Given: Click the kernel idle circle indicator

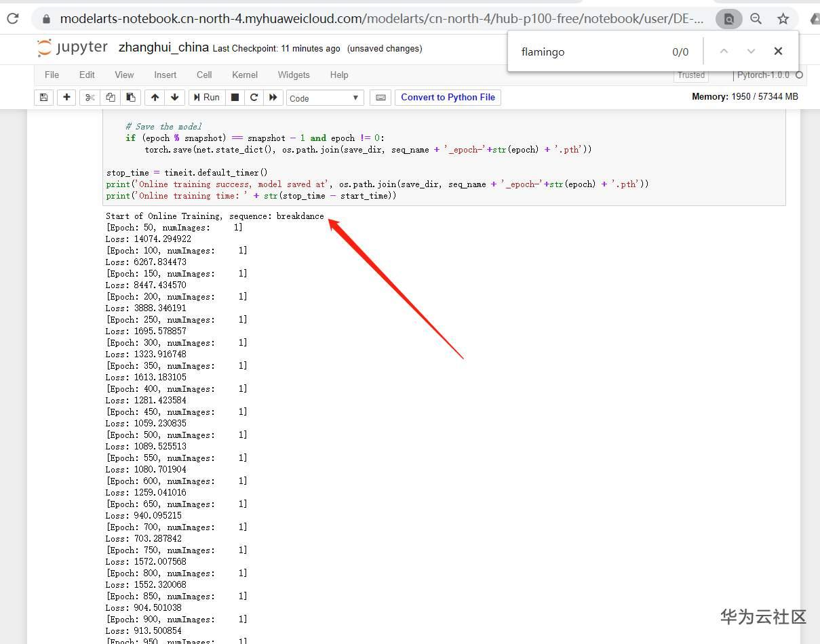Looking at the screenshot, I should click(799, 75).
